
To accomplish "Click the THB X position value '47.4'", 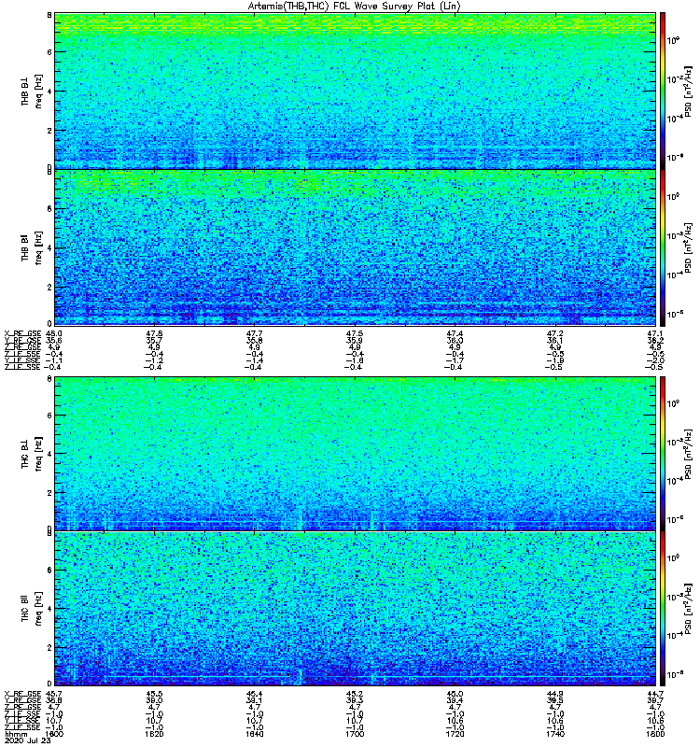I will (x=455, y=334).
